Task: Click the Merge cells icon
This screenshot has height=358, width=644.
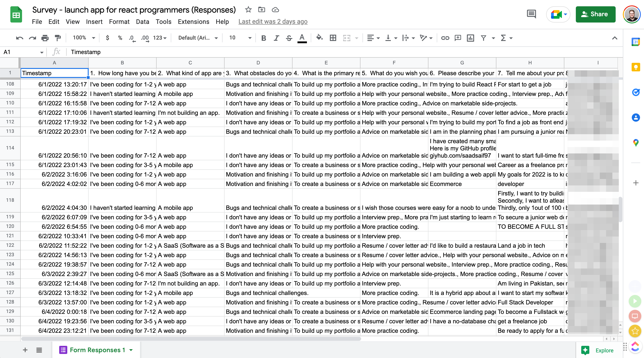Action: pos(347,38)
